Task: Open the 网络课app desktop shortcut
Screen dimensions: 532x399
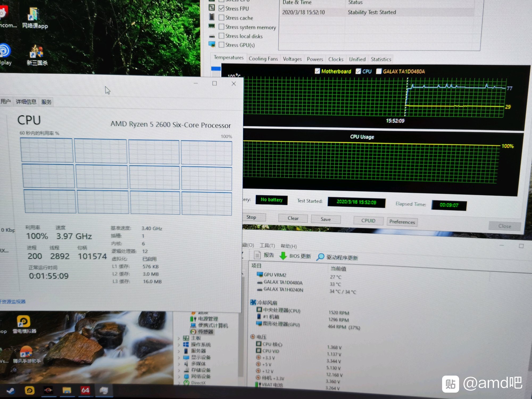Action: coord(35,17)
